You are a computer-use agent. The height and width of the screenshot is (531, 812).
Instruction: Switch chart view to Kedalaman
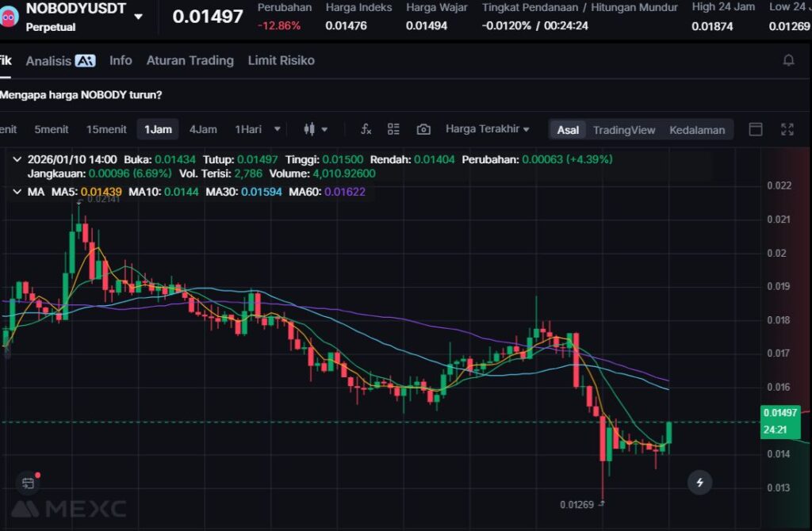coord(696,130)
